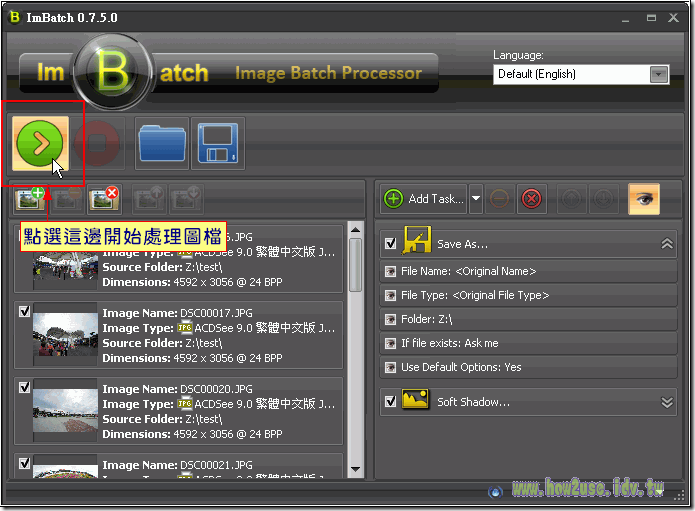Open Add Task dropdown arrow
The height and width of the screenshot is (511, 695).
click(x=476, y=199)
